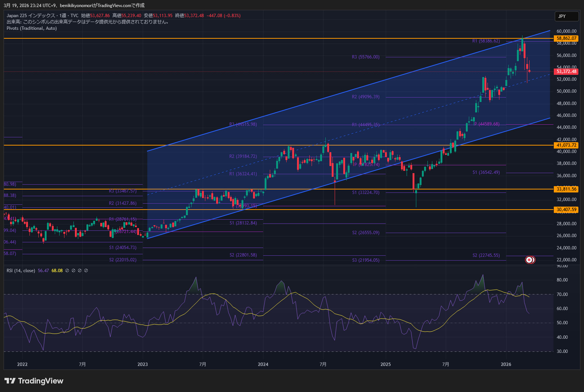Click the 2024 label on time axis
The image size is (584, 392).
coord(263,364)
